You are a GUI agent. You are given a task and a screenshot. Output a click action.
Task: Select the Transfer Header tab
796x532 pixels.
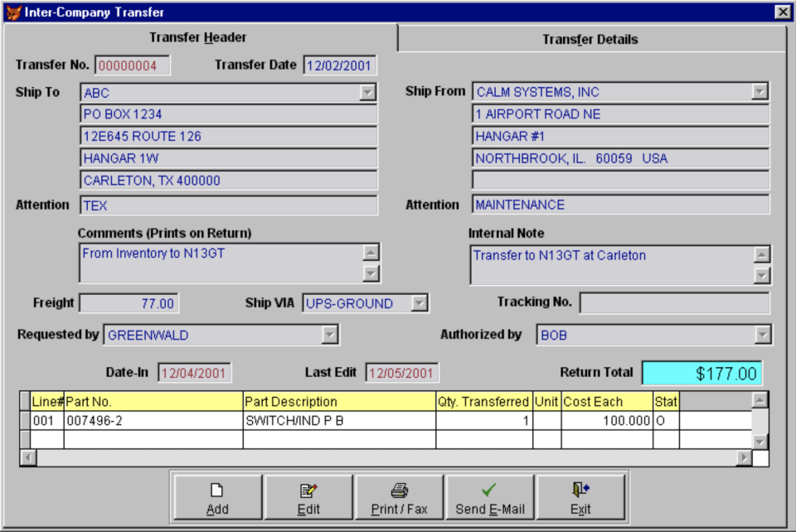tap(197, 36)
